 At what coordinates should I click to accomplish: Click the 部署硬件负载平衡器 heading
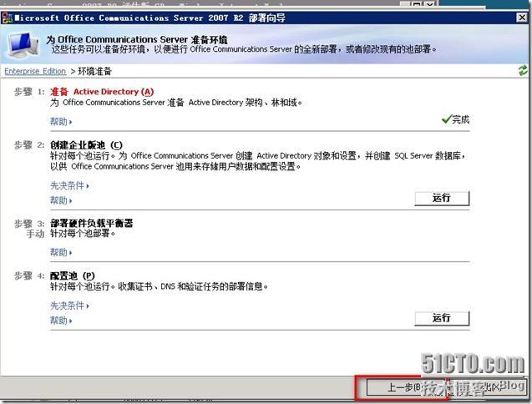91,223
